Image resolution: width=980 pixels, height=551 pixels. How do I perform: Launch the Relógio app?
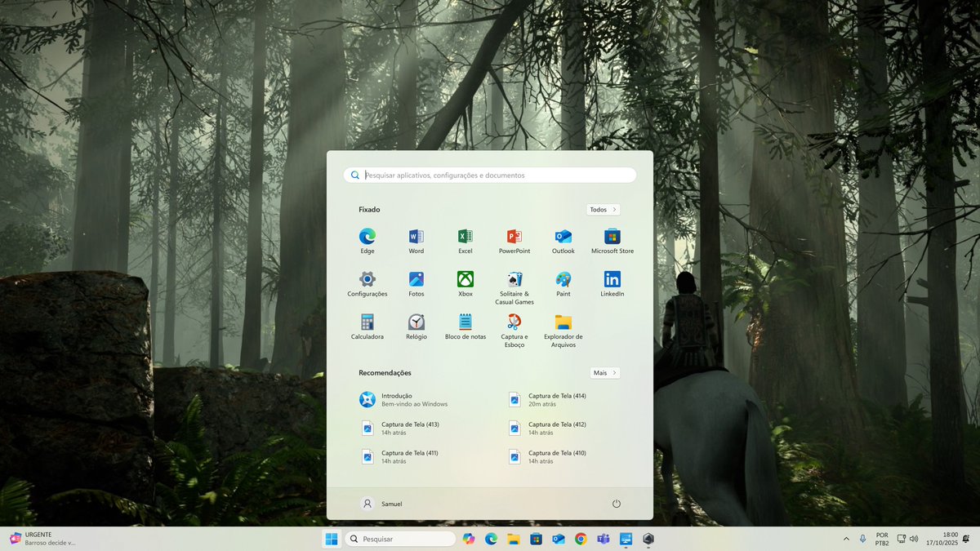pyautogui.click(x=416, y=327)
